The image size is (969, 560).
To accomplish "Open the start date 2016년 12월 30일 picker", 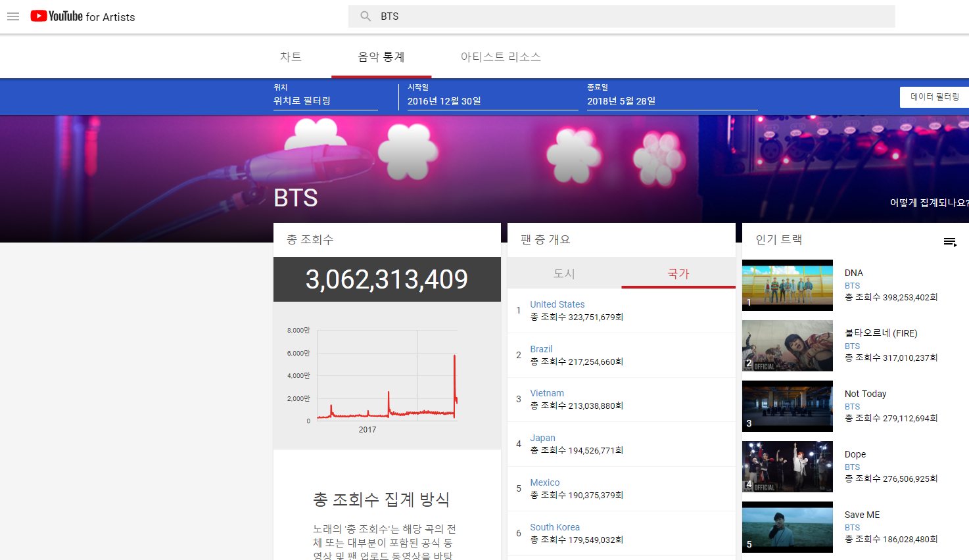I will pos(492,101).
